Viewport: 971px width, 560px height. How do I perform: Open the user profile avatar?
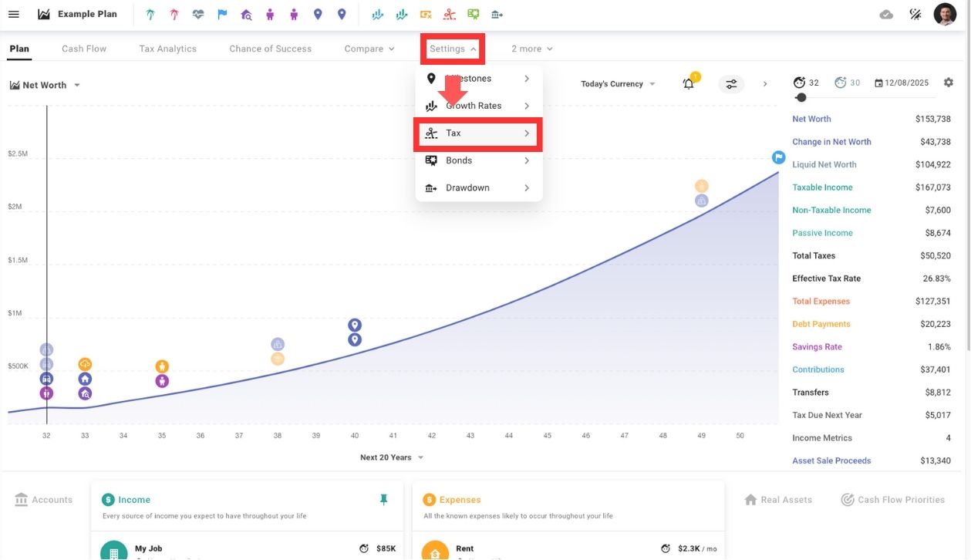click(945, 15)
